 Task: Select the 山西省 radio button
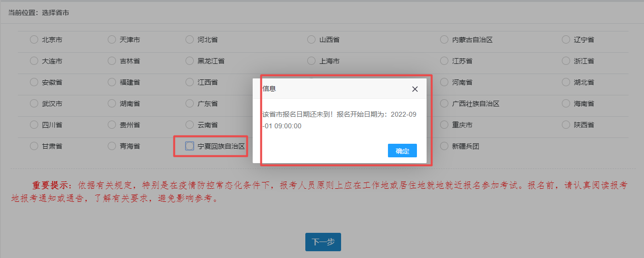pyautogui.click(x=311, y=40)
